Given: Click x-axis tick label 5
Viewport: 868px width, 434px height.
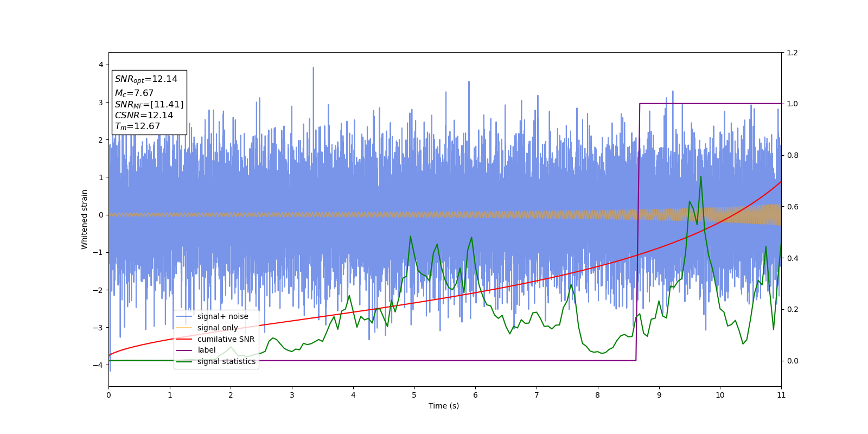Looking at the screenshot, I should point(414,395).
